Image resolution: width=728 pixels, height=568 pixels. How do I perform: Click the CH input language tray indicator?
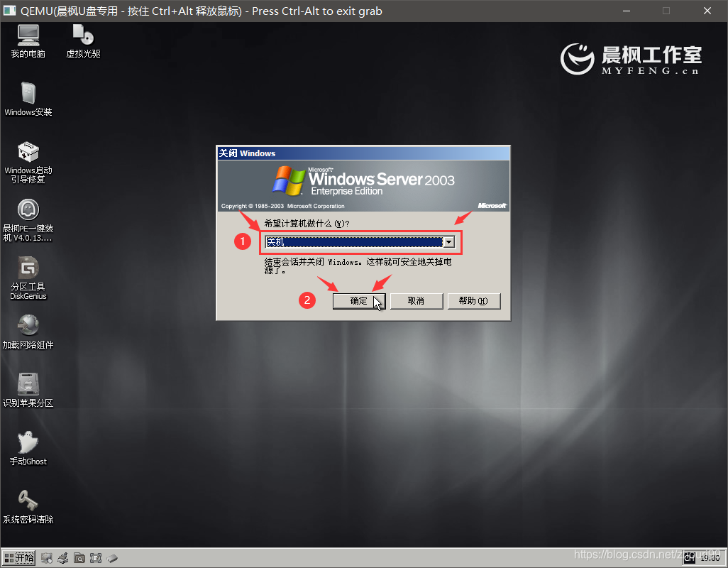point(690,558)
